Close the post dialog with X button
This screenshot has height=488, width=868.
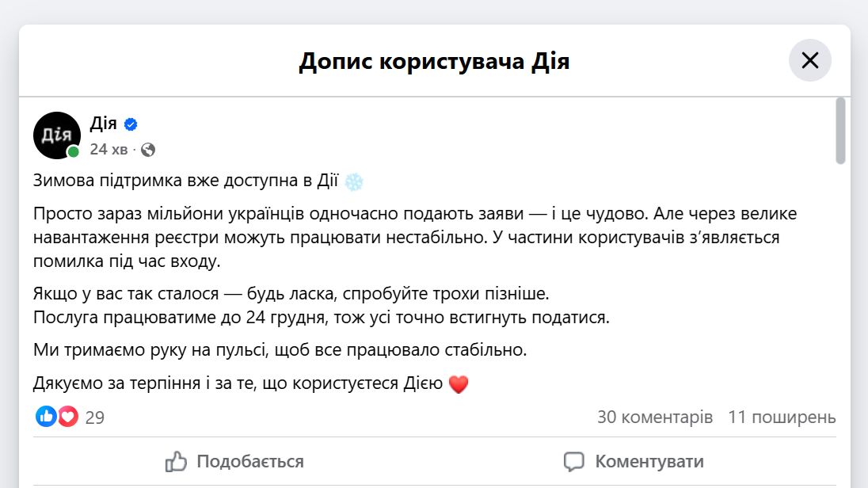click(x=809, y=60)
